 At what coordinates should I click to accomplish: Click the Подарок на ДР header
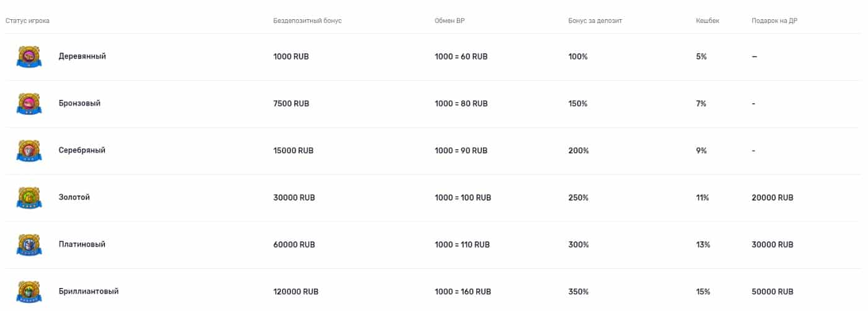click(774, 20)
